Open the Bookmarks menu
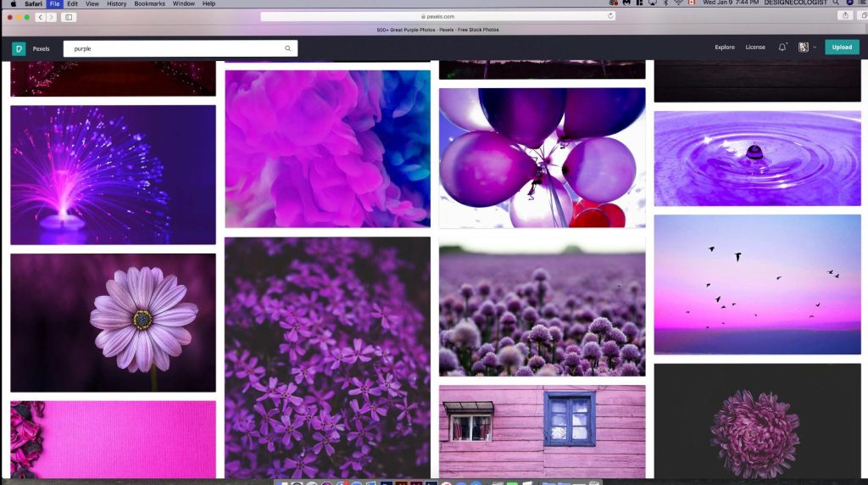The width and height of the screenshot is (868, 485). [149, 3]
